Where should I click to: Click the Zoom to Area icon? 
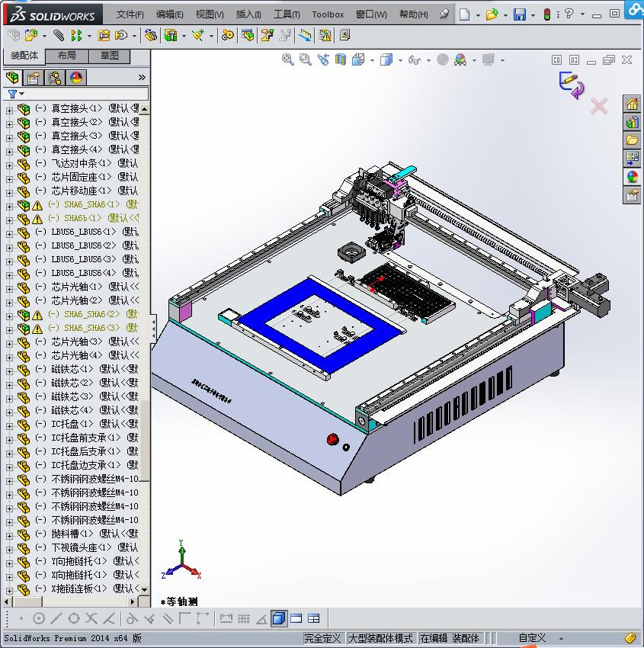(x=306, y=60)
